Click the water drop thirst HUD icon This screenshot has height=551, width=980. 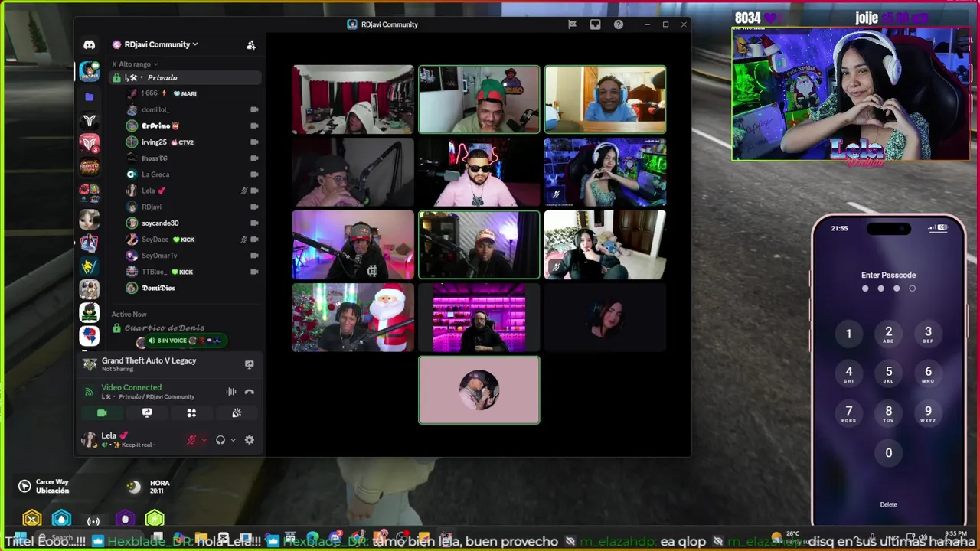point(62,519)
